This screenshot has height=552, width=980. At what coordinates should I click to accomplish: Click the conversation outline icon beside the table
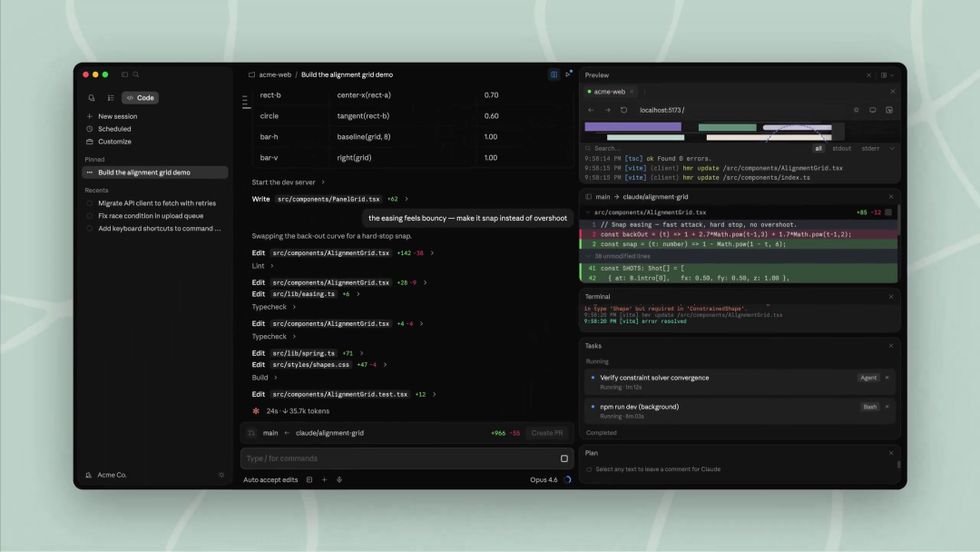pos(246,102)
